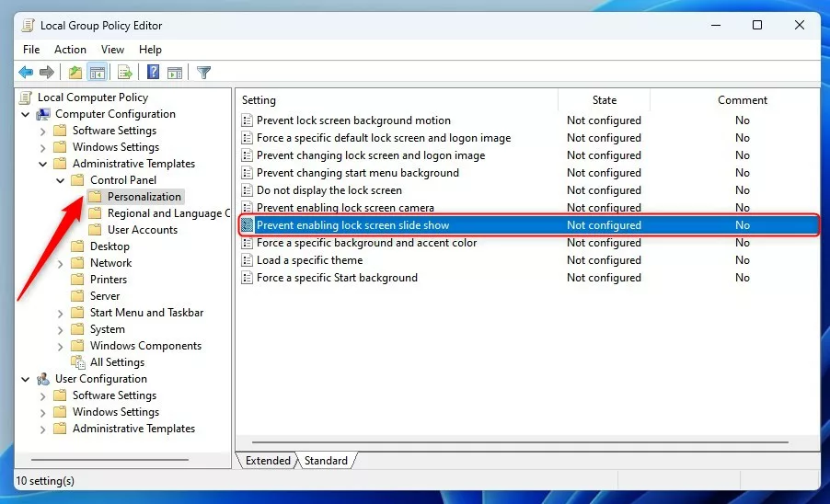830x504 pixels.
Task: Collapse the Control Panel folder
Action: 61,180
